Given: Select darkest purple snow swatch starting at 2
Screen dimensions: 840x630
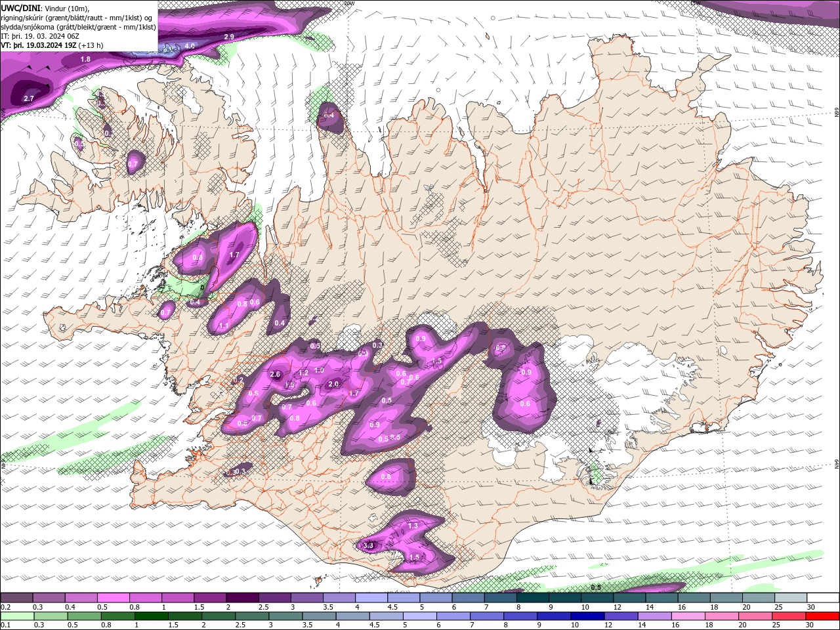Looking at the screenshot, I should pos(242,598).
